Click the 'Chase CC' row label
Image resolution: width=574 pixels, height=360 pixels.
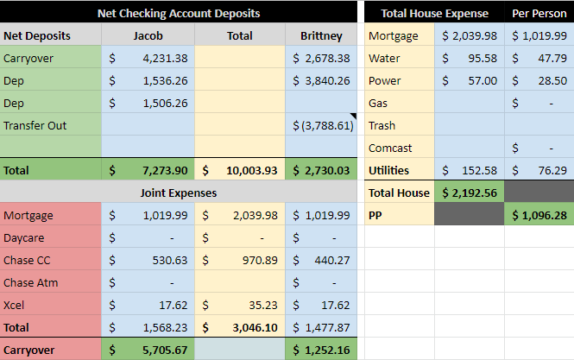pyautogui.click(x=51, y=259)
